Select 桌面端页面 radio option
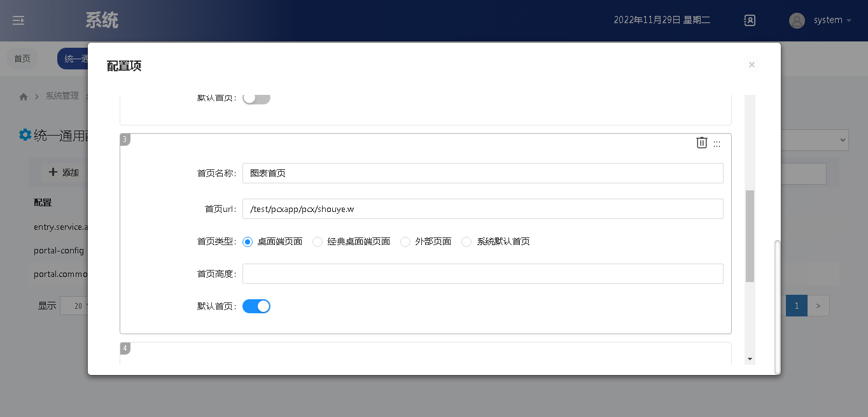Viewport: 868px width, 417px height. pyautogui.click(x=248, y=242)
